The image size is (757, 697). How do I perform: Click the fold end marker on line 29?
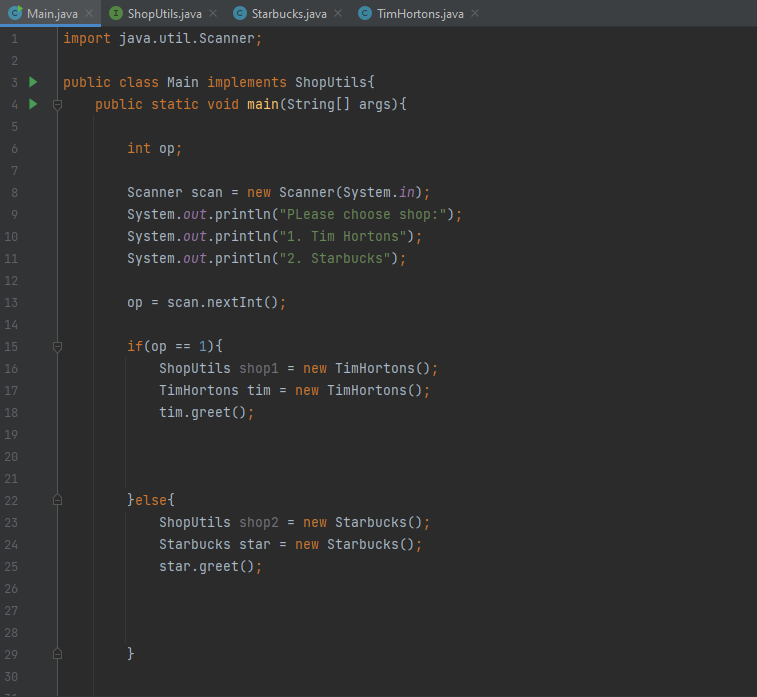[57, 655]
